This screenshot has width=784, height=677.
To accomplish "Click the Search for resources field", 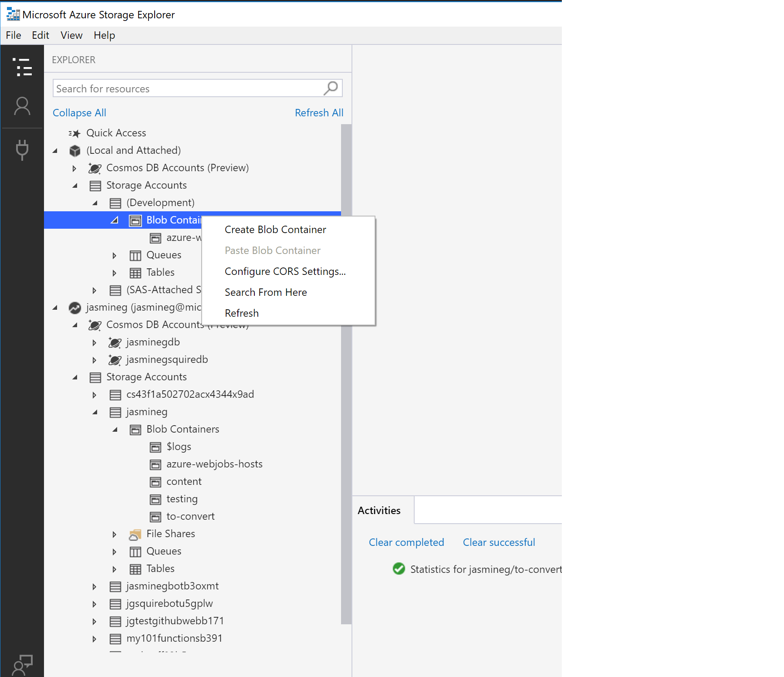I will (x=198, y=88).
